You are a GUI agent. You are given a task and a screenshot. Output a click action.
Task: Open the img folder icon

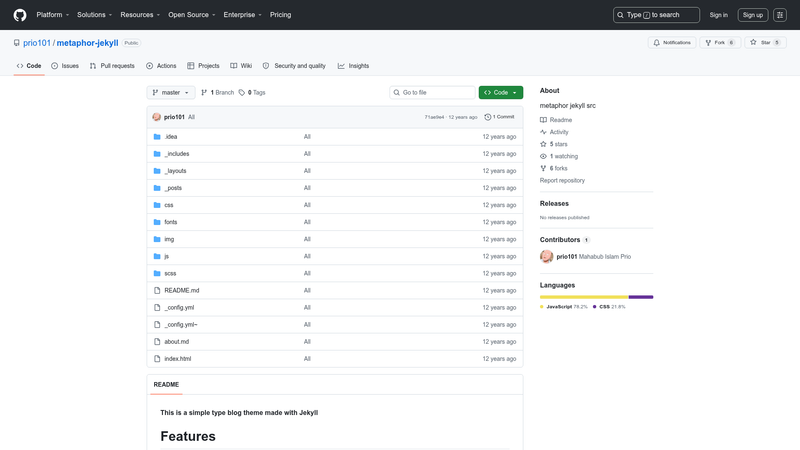tap(157, 239)
